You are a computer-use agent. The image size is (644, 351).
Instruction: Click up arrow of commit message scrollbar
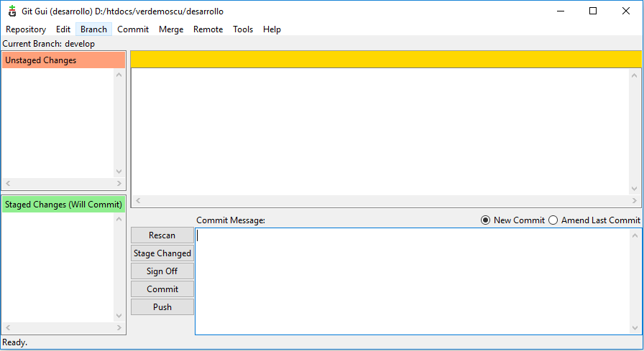point(635,235)
